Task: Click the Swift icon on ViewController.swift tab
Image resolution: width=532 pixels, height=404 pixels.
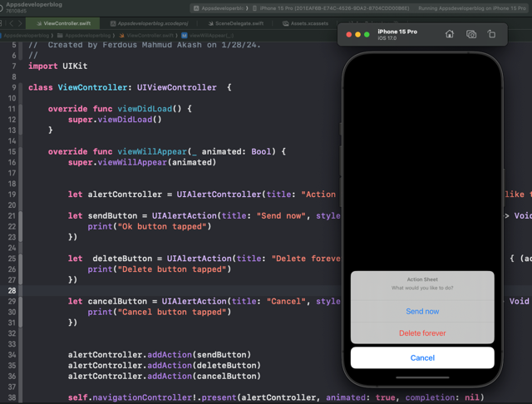Action: 39,23
